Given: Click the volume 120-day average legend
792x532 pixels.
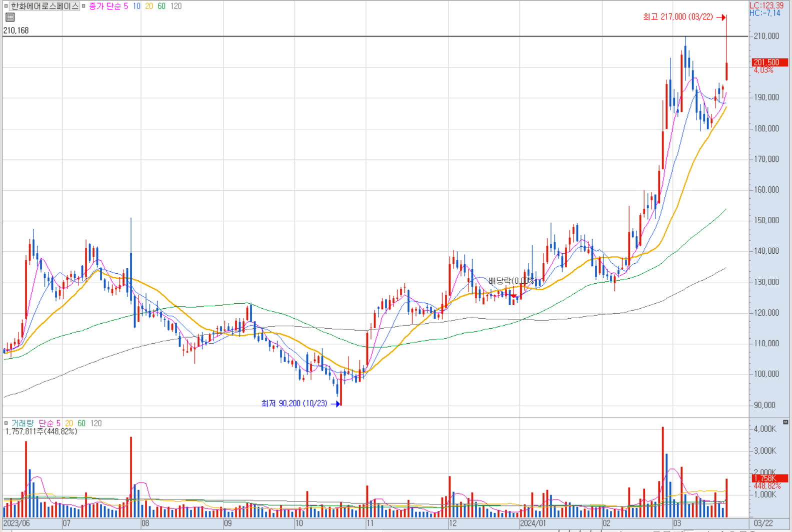Looking at the screenshot, I should 96,423.
